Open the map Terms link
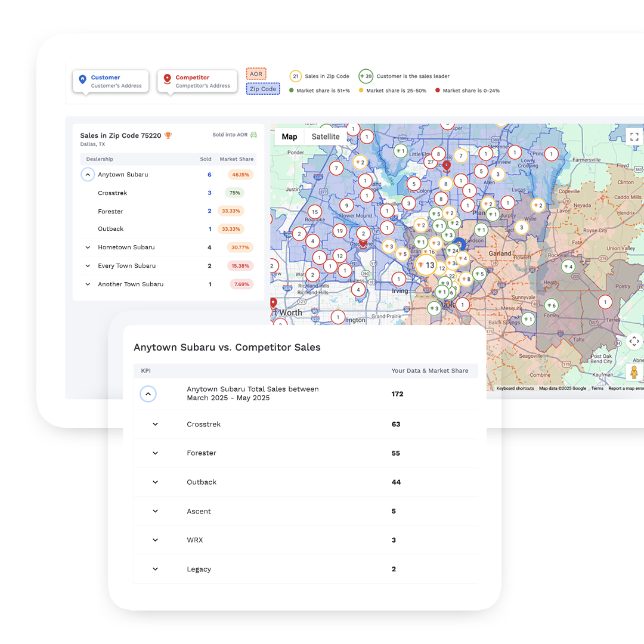This screenshot has width=644, height=644. (597, 388)
